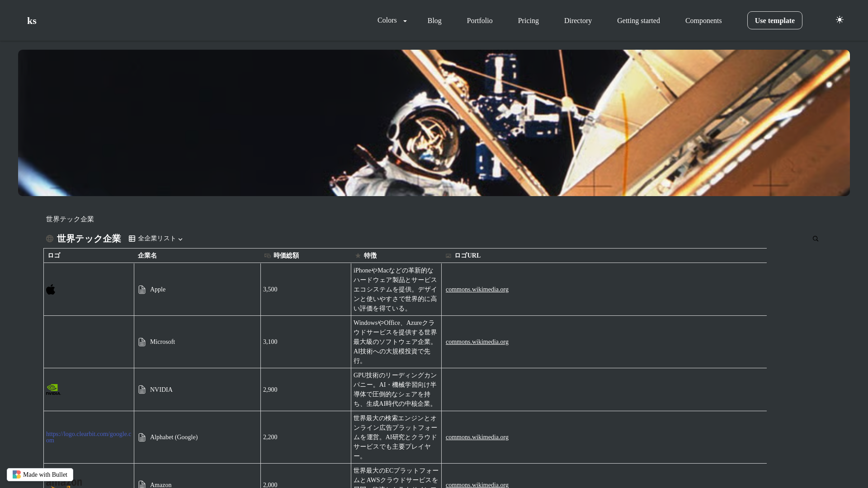Viewport: 868px width, 488px height.
Task: Click the 2,000 market cap value
Action: (x=270, y=485)
